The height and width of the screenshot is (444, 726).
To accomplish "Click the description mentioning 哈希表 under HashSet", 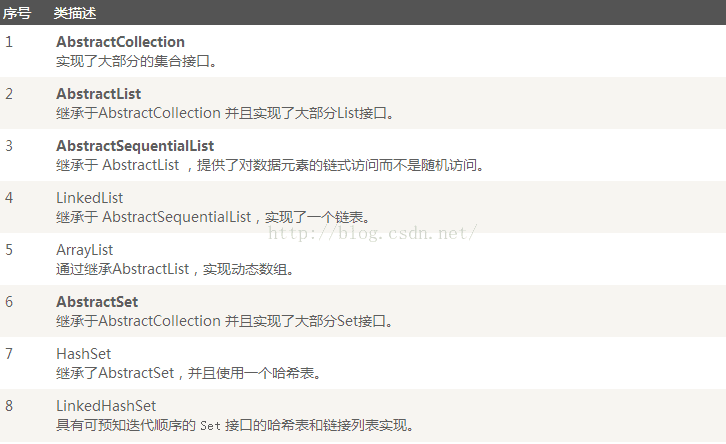I will pyautogui.click(x=189, y=373).
